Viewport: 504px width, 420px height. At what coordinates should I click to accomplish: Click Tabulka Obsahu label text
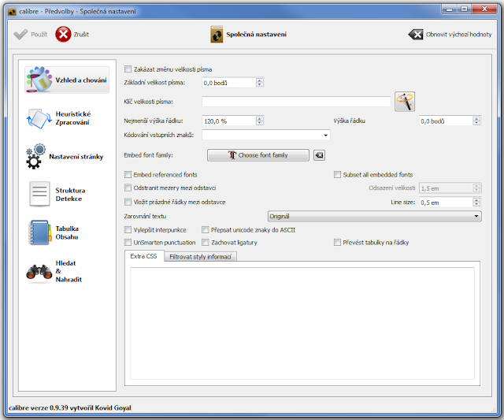pyautogui.click(x=67, y=232)
